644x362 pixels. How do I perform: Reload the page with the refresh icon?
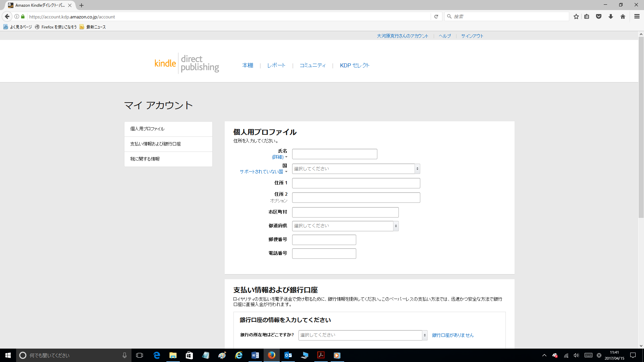pyautogui.click(x=436, y=16)
